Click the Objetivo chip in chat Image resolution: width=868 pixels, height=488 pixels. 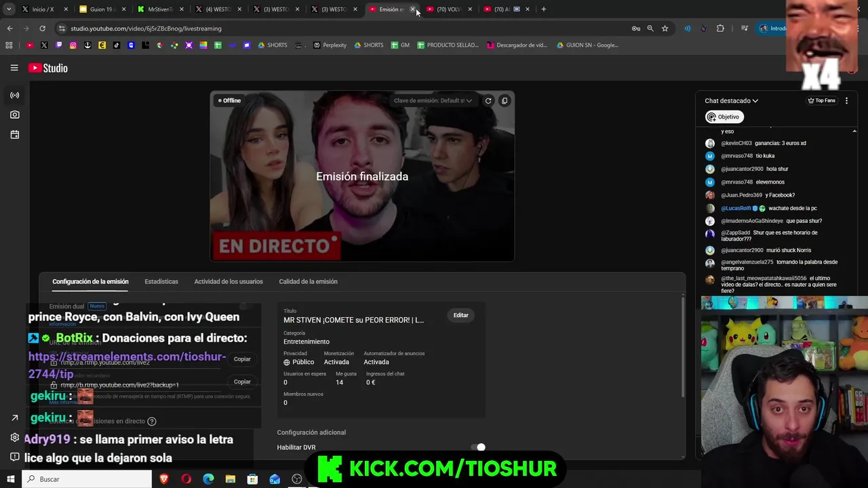point(724,117)
